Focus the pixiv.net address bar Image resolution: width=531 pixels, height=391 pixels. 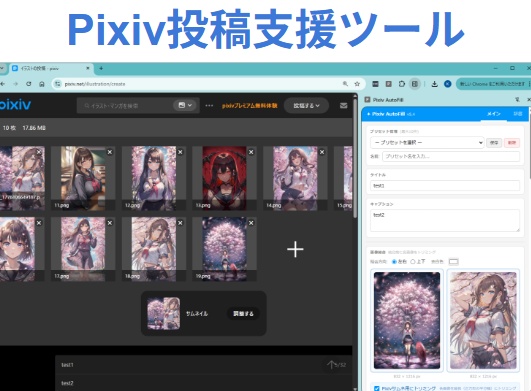[203, 84]
